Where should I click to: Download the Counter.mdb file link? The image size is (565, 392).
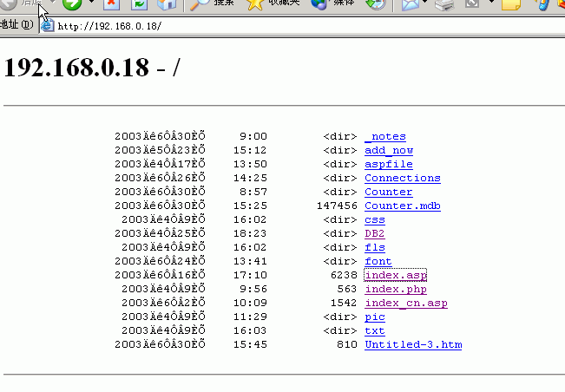(x=403, y=206)
